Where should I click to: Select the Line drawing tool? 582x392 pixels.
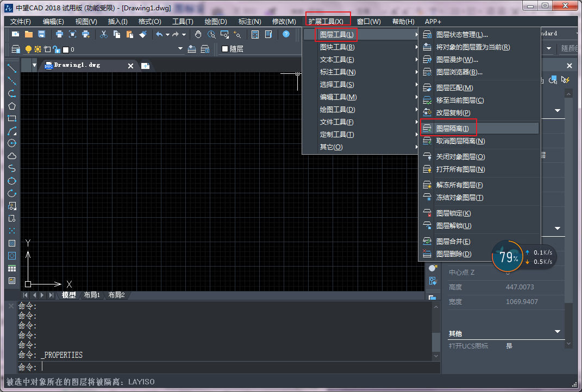coord(12,68)
